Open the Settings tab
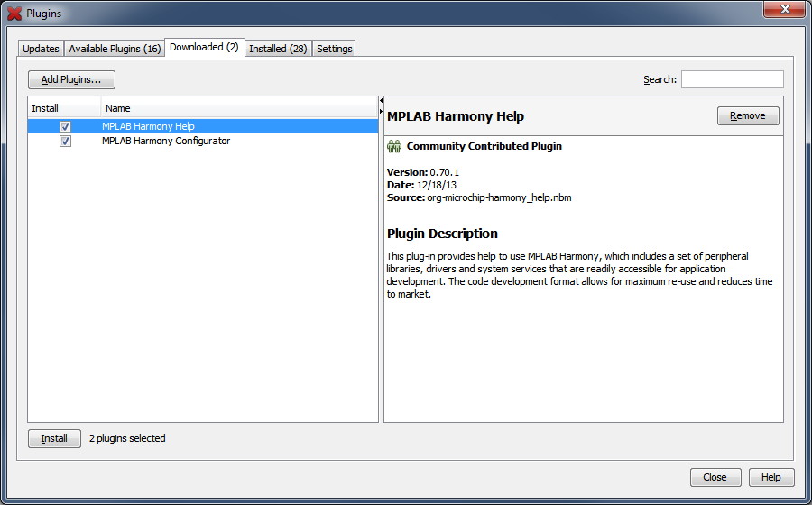Image resolution: width=812 pixels, height=505 pixels. click(x=334, y=49)
